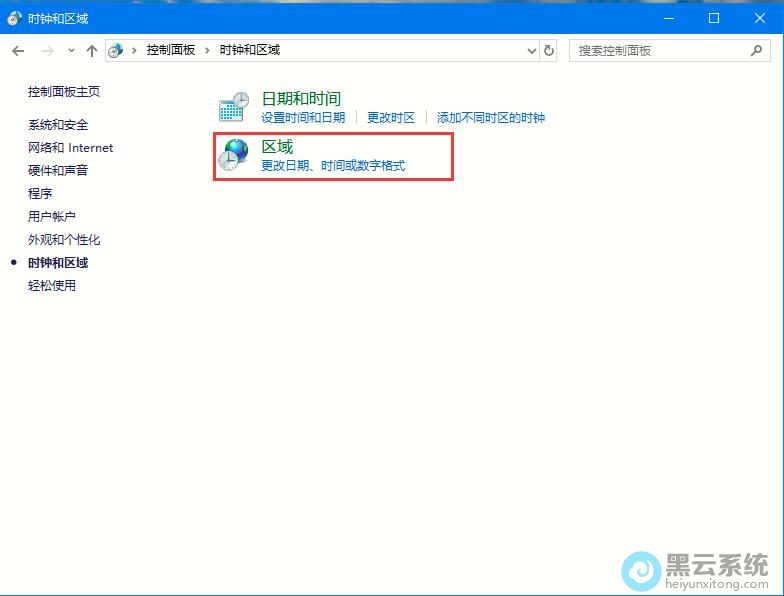Click the Forward navigation arrow
The image size is (784, 596).
(x=47, y=50)
